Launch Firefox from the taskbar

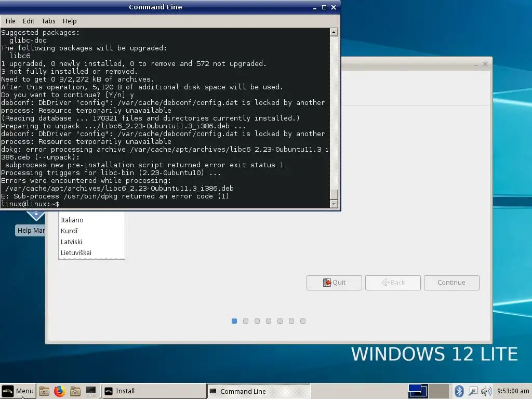tap(59, 391)
